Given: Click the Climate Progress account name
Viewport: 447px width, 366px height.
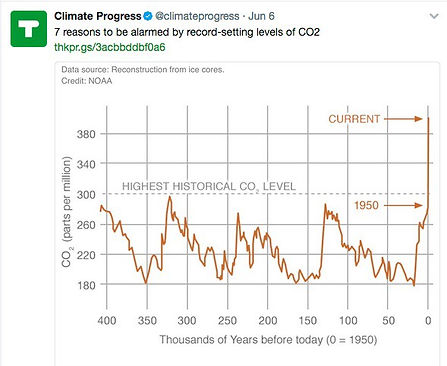Looking at the screenshot, I should (x=98, y=16).
